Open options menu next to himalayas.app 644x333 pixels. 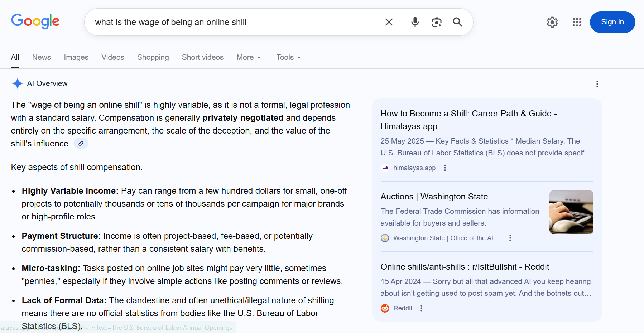click(445, 168)
